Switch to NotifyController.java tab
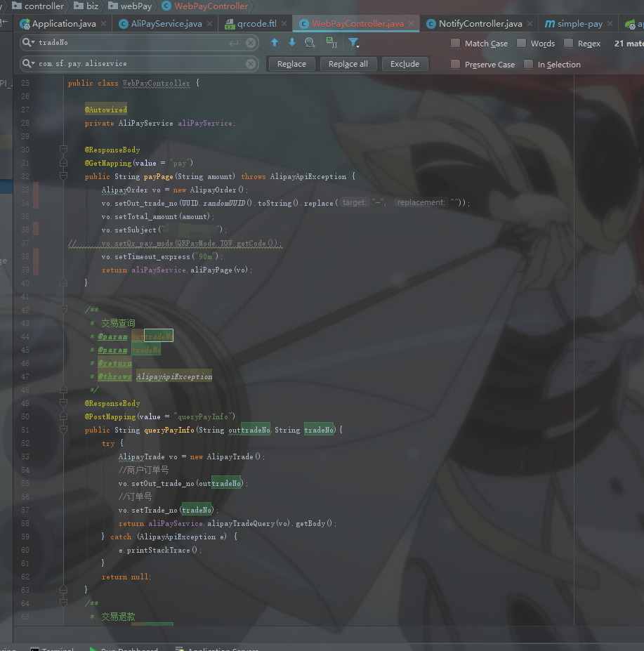The width and height of the screenshot is (644, 651). 480,24
